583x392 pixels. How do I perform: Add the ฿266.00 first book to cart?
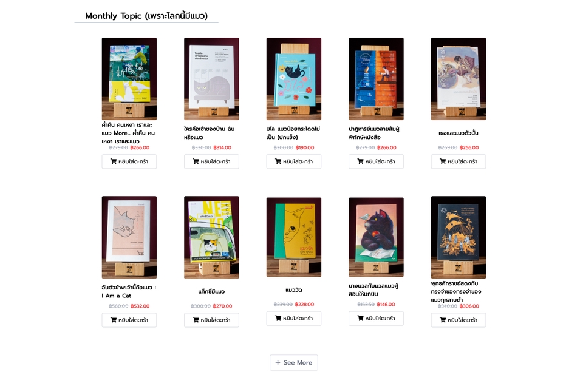pyautogui.click(x=129, y=161)
